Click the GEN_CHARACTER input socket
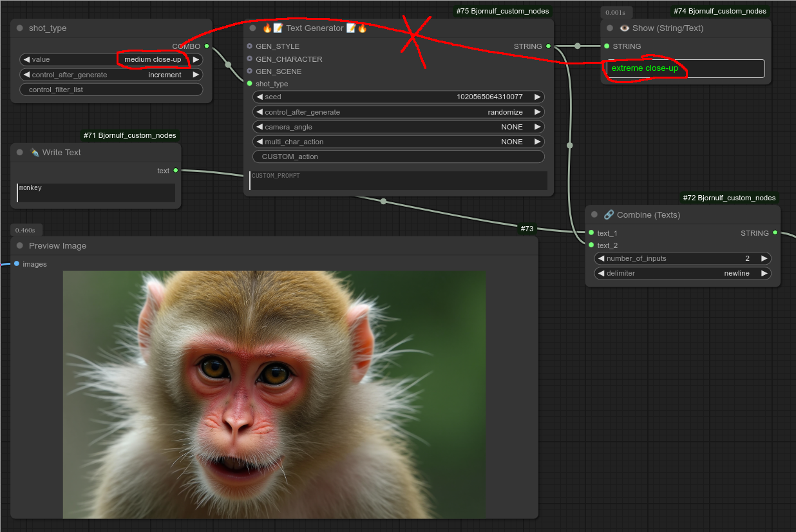Viewport: 796px width, 532px height. coord(250,59)
